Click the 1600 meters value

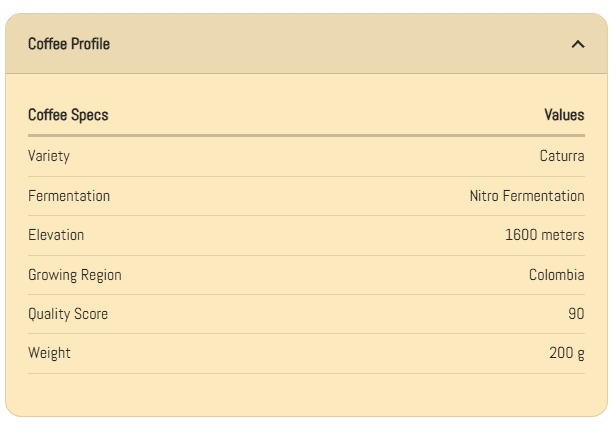coord(544,235)
